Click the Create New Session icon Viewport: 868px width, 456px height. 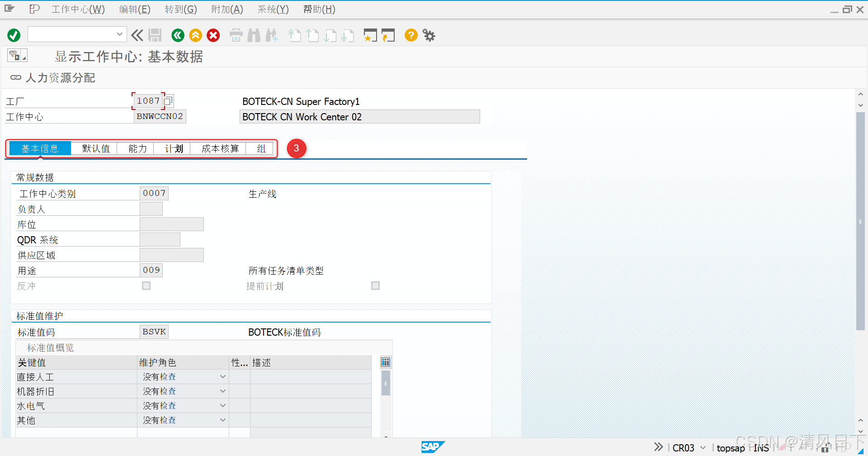click(370, 35)
